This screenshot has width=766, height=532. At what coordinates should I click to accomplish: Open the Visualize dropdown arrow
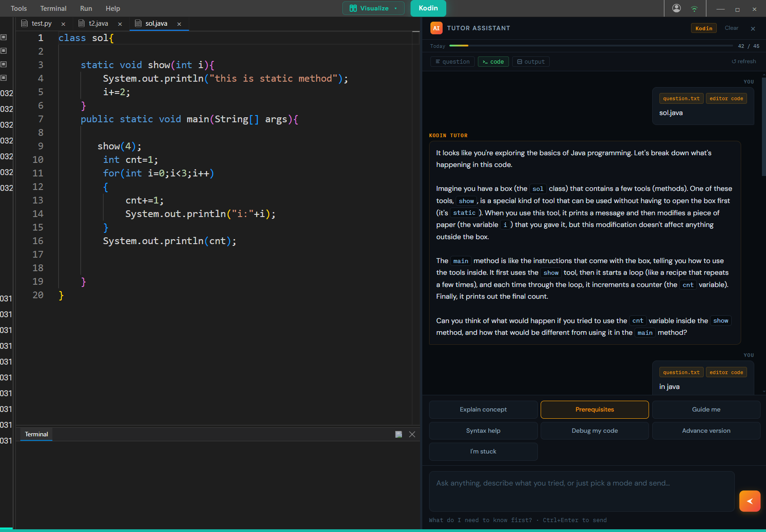point(395,8)
